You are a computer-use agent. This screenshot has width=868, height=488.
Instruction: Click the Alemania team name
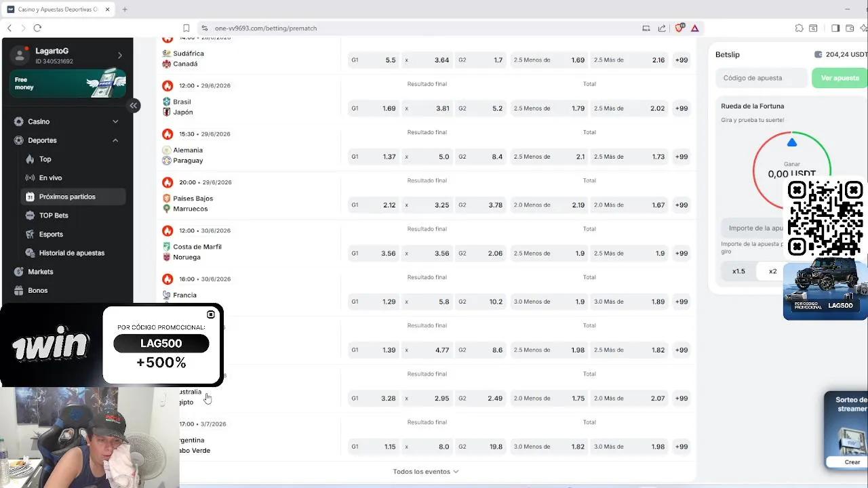188,150
